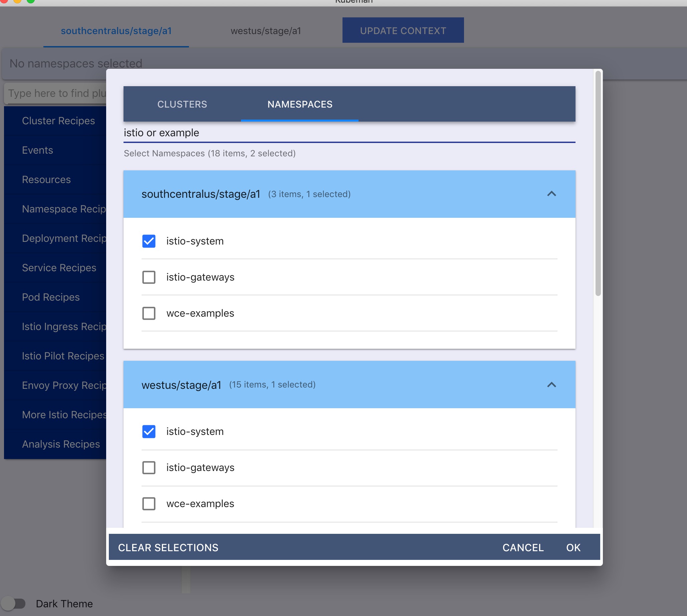Click the Cluster Recipes sidebar icon

tap(58, 121)
